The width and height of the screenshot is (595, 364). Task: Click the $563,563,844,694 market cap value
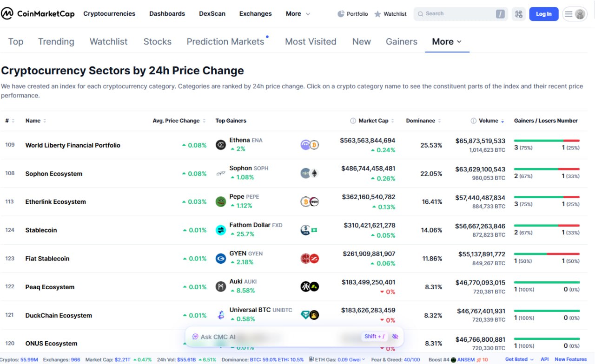coord(368,140)
